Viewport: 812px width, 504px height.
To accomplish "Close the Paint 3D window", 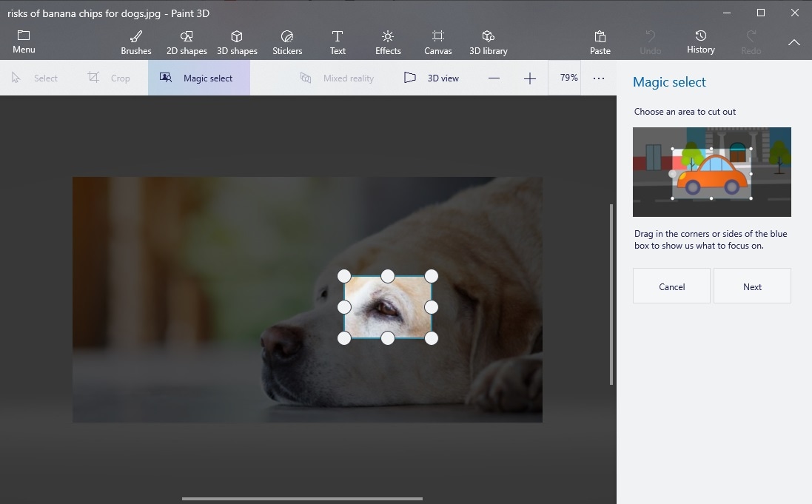I will 795,13.
